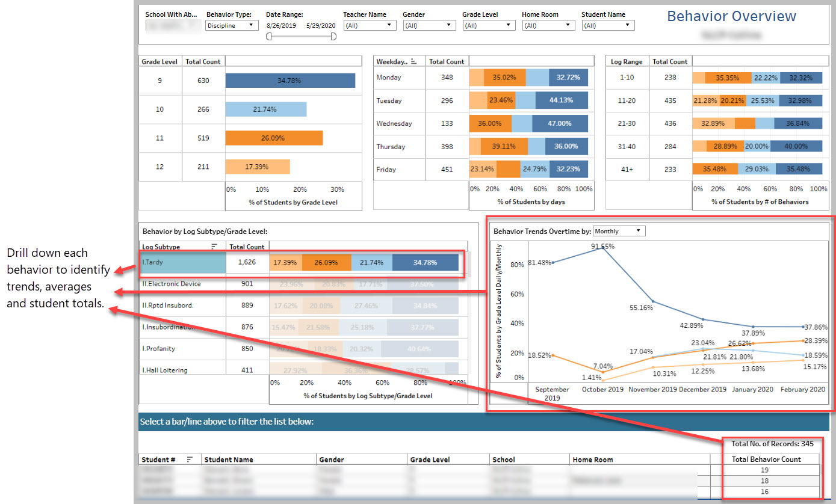This screenshot has width=836, height=504.
Task: Click the 21-30 row 36.84% segment
Action: pos(797,124)
